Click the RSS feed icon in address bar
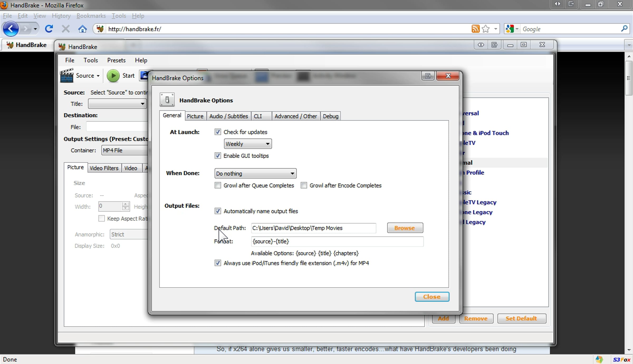This screenshot has width=633, height=364. click(x=475, y=29)
